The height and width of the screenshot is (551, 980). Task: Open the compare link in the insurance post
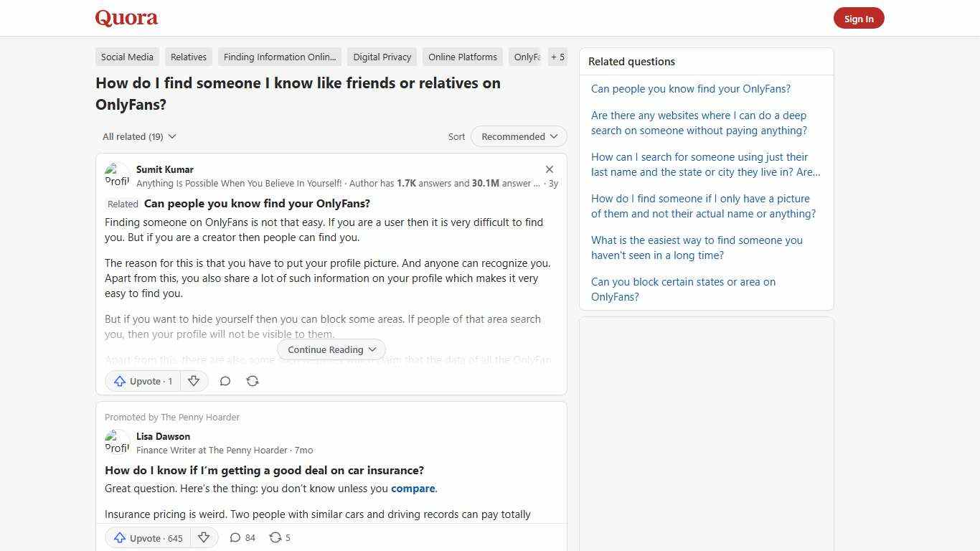(413, 488)
